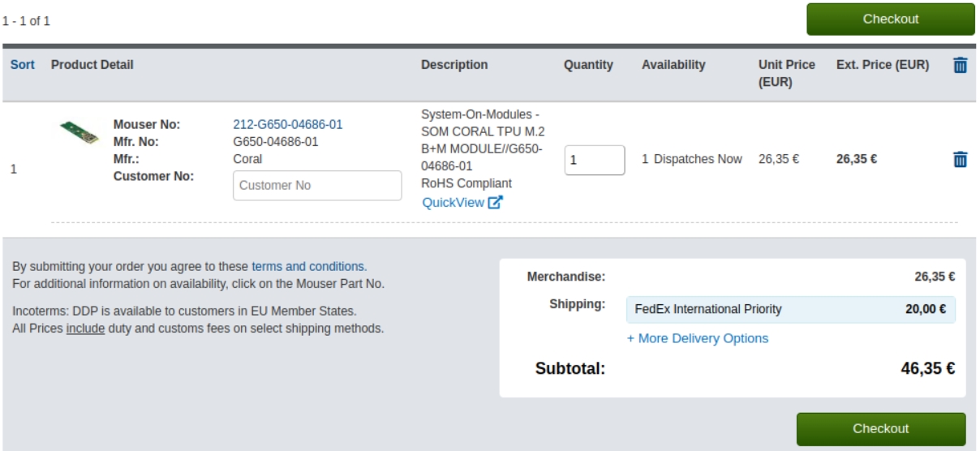Focus the Customer No input field
Viewport: 980px width, 451px height.
click(317, 185)
